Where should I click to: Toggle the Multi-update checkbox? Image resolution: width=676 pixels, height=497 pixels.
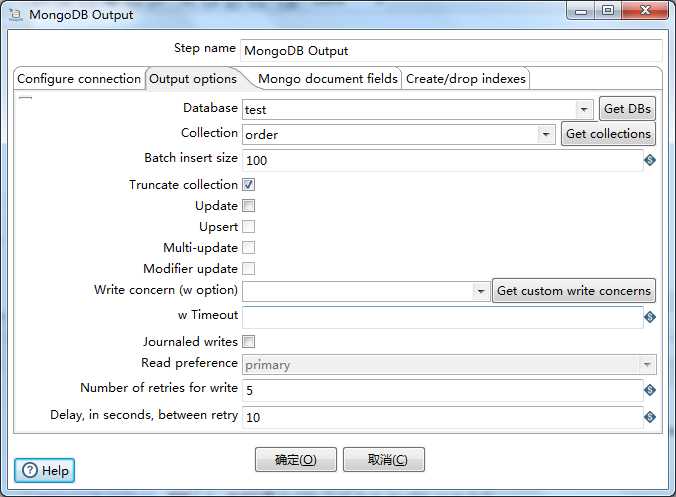coord(249,248)
